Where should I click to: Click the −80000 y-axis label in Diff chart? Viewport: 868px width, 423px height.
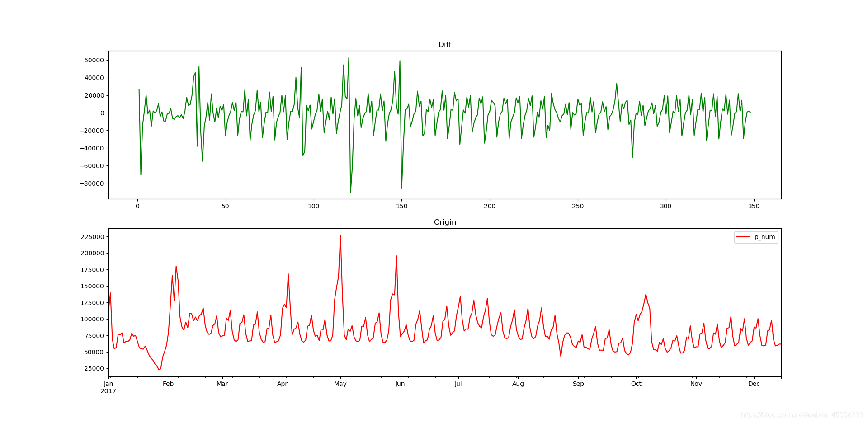pos(92,183)
